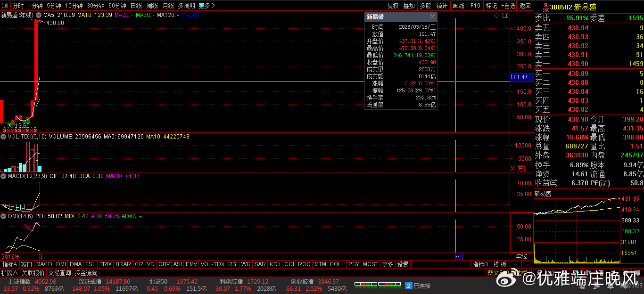
Task: Click the 叠加 overlay button
Action: pyautogui.click(x=409, y=6)
